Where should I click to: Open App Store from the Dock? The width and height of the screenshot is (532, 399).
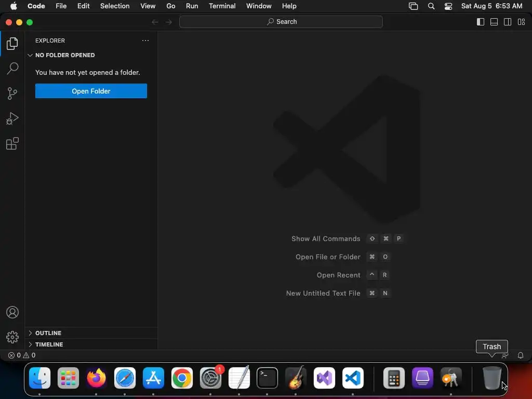pos(153,378)
